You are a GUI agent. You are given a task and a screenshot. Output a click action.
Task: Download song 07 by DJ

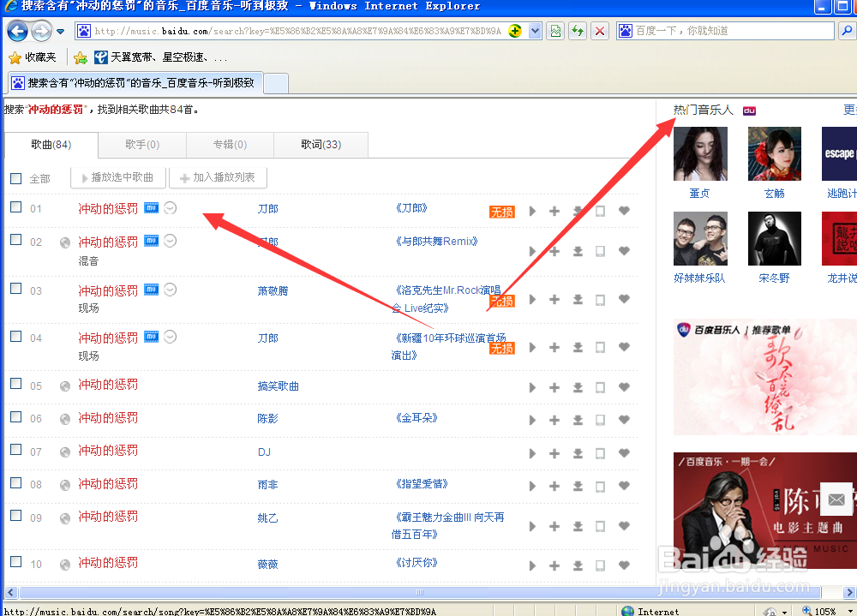[578, 454]
